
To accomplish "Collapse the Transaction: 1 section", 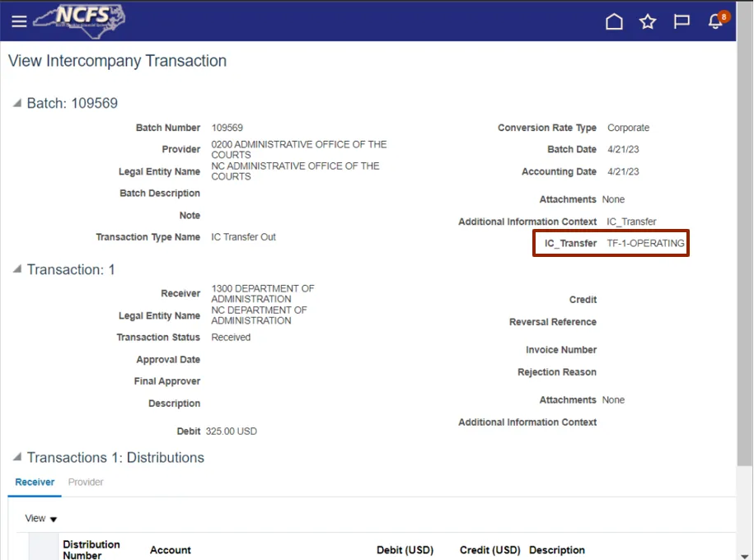I will 17,269.
